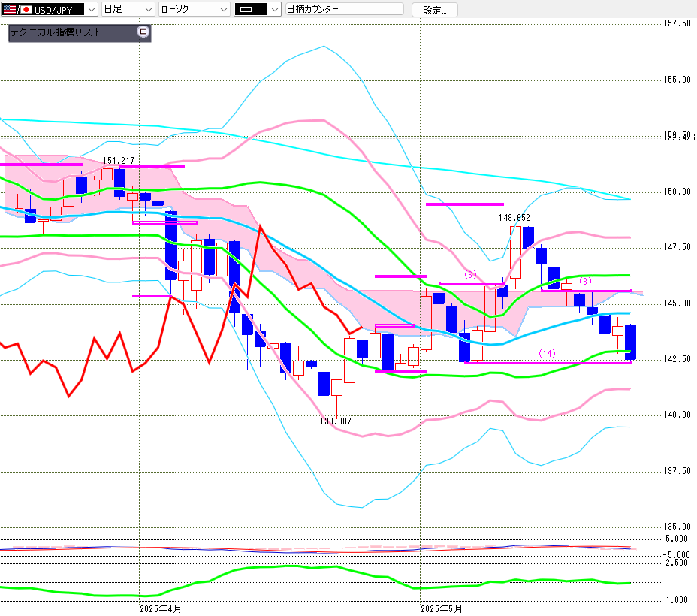
Task: Click the 148.652 high price label
Action: click(514, 218)
